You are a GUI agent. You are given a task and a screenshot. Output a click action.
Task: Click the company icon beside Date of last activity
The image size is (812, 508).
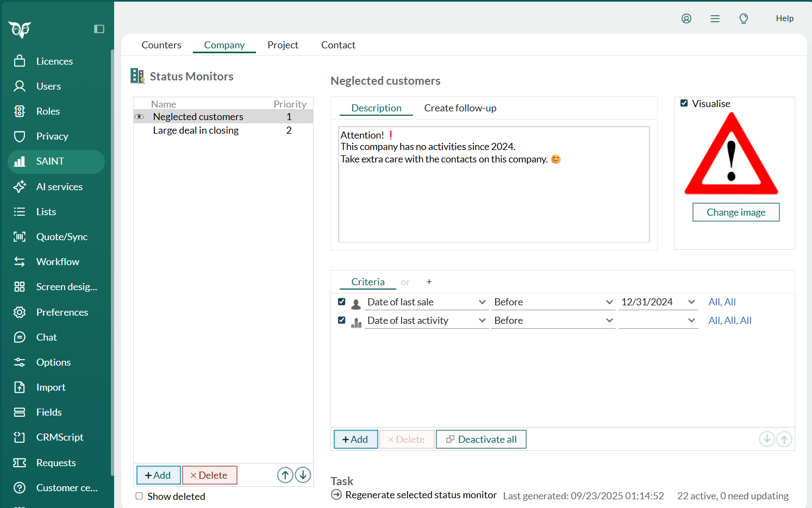pos(356,321)
